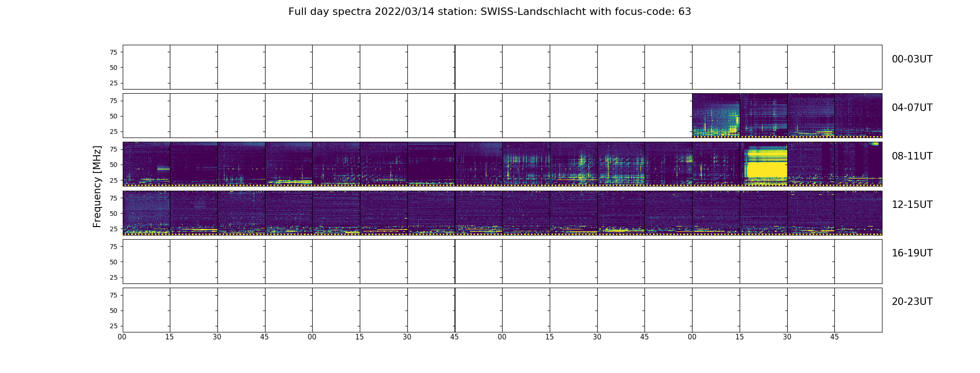Click the 75 tick of the 12-15UT row
The height and width of the screenshot is (373, 980).
tap(113, 198)
